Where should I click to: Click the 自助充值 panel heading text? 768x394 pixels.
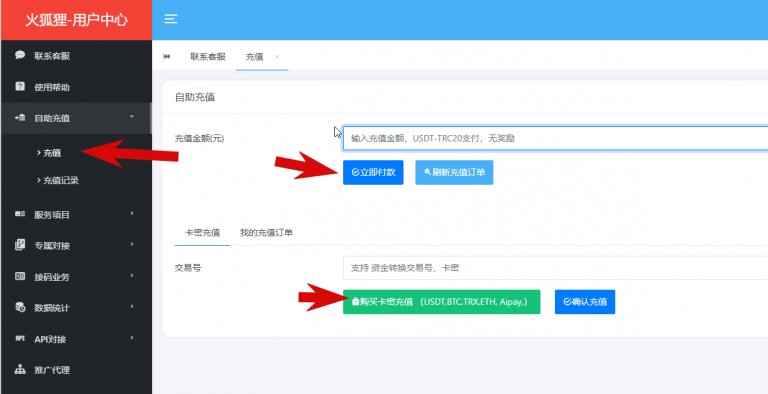click(195, 97)
